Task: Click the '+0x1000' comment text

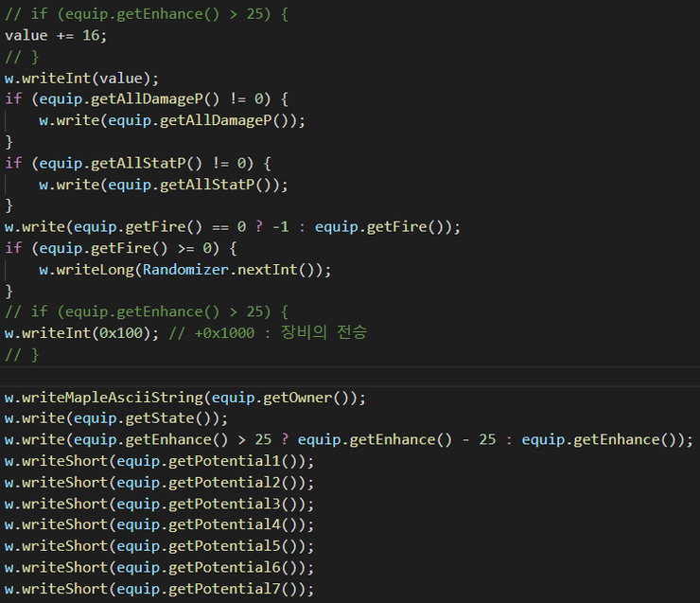Action: click(224, 333)
